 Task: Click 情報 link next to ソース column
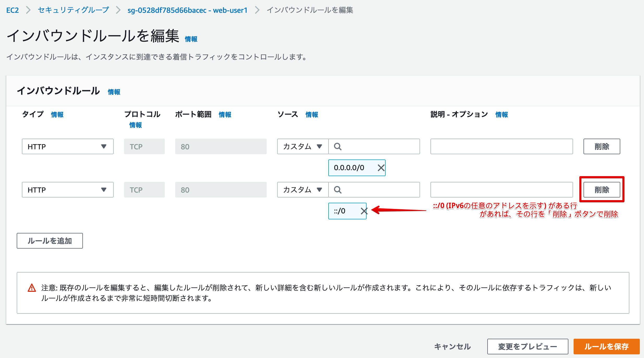pos(312,115)
